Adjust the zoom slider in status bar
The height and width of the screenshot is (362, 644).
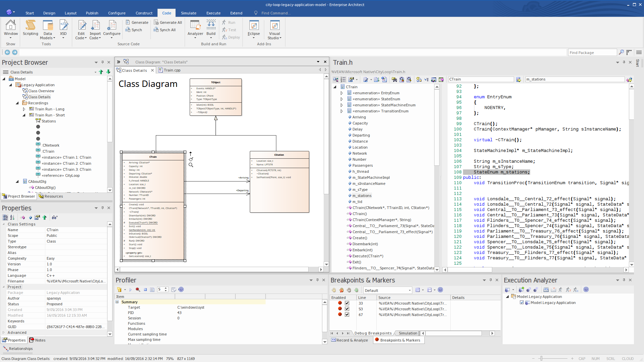coord(541,358)
